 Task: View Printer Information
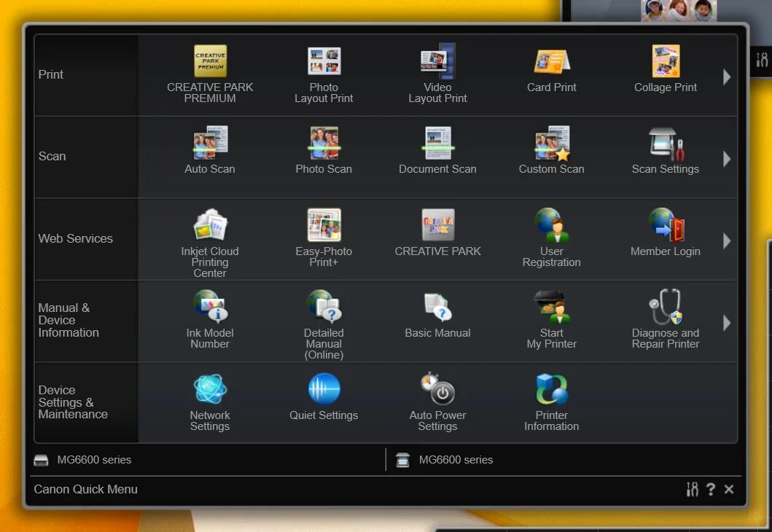pos(551,402)
